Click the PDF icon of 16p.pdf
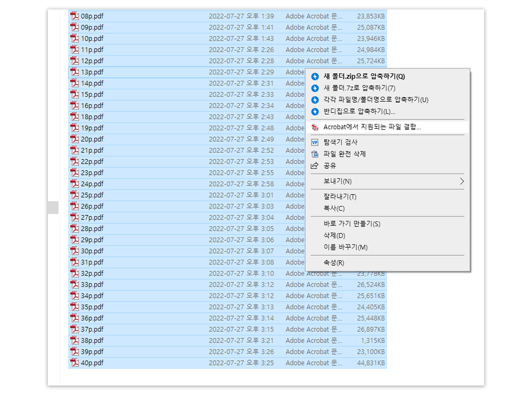This screenshot has width=532, height=395. coord(74,105)
